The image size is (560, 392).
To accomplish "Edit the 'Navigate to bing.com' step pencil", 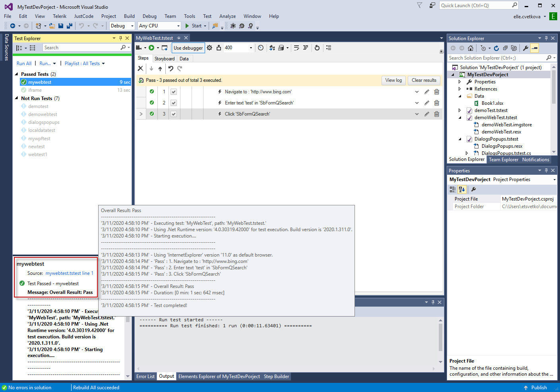I will pos(427,92).
